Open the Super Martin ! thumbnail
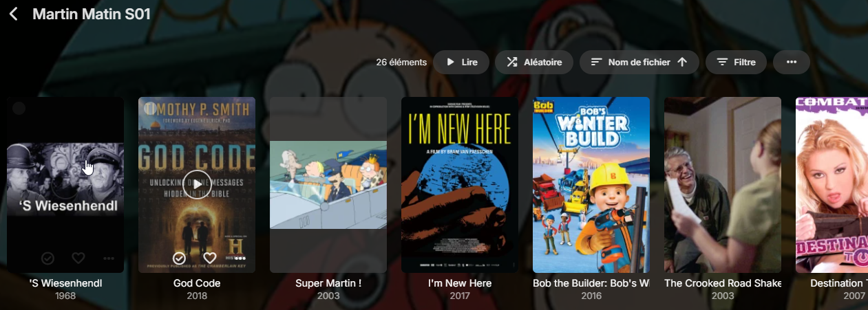Image resolution: width=868 pixels, height=310 pixels. pos(328,184)
